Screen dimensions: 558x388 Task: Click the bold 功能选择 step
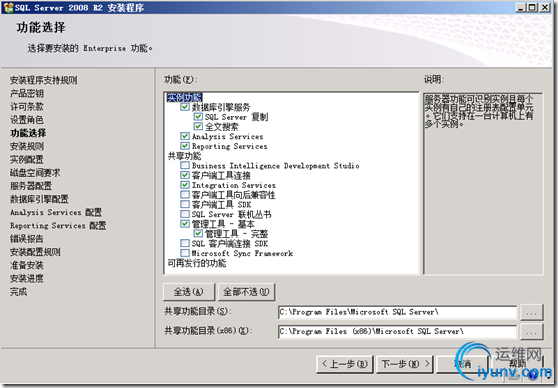pyautogui.click(x=28, y=133)
